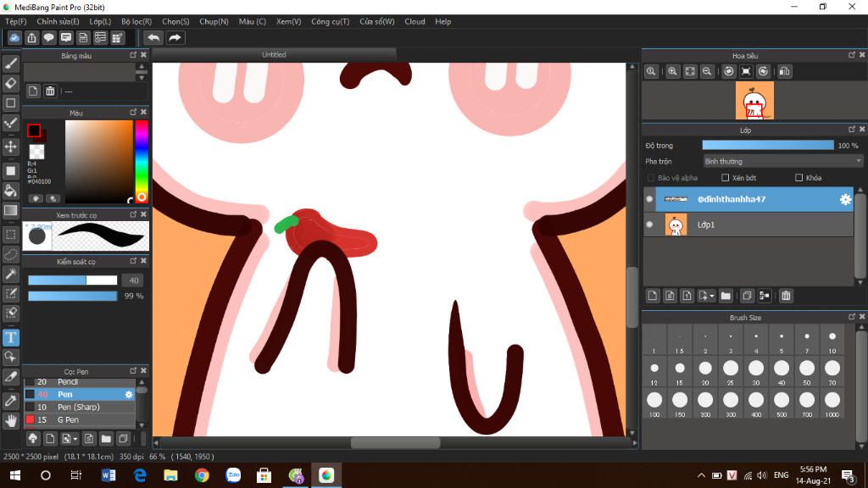Enable the Khóa lock checkbox

pos(798,178)
